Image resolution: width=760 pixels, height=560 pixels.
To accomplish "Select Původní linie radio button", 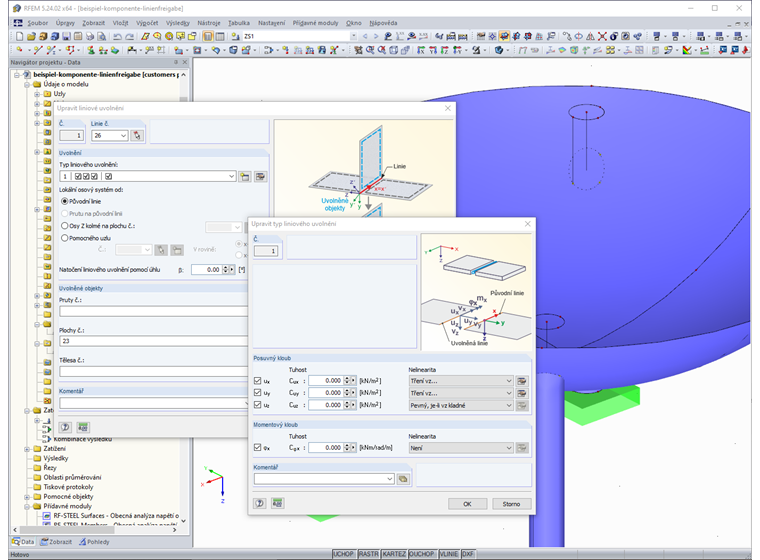I will tap(64, 201).
